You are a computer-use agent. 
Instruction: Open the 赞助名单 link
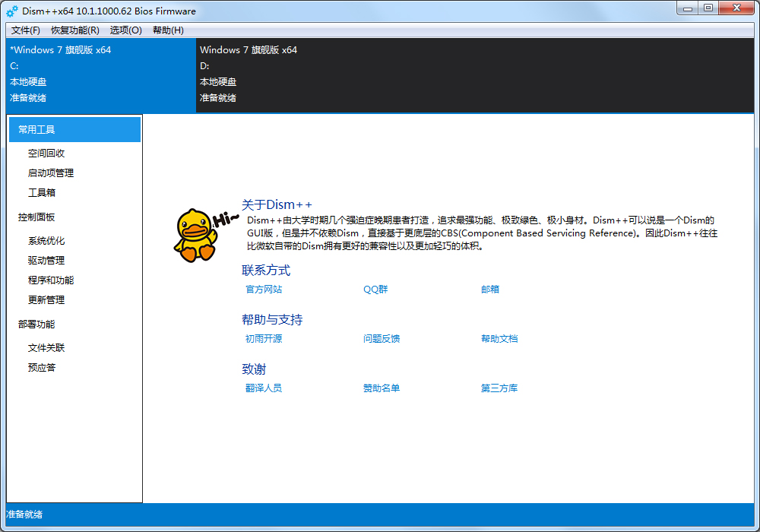382,388
